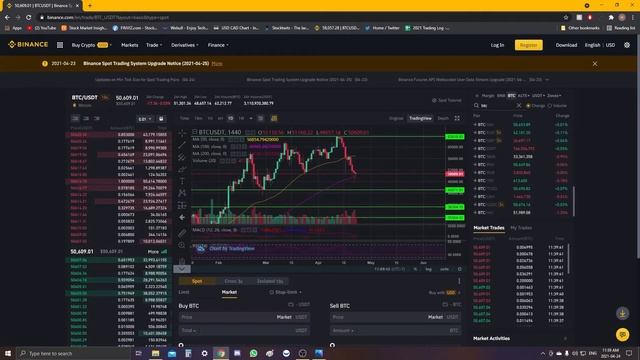Select the Volume radio button
Viewport: 640px width, 360px height.
click(x=550, y=106)
